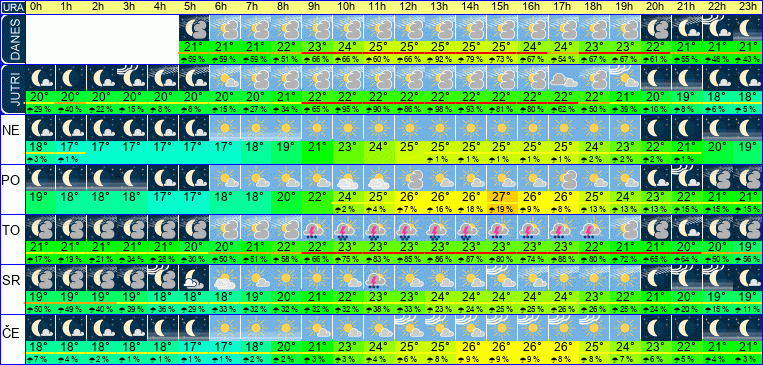Click the clear moon icon on NE at 20h
This screenshot has height=365, width=763.
point(656,128)
